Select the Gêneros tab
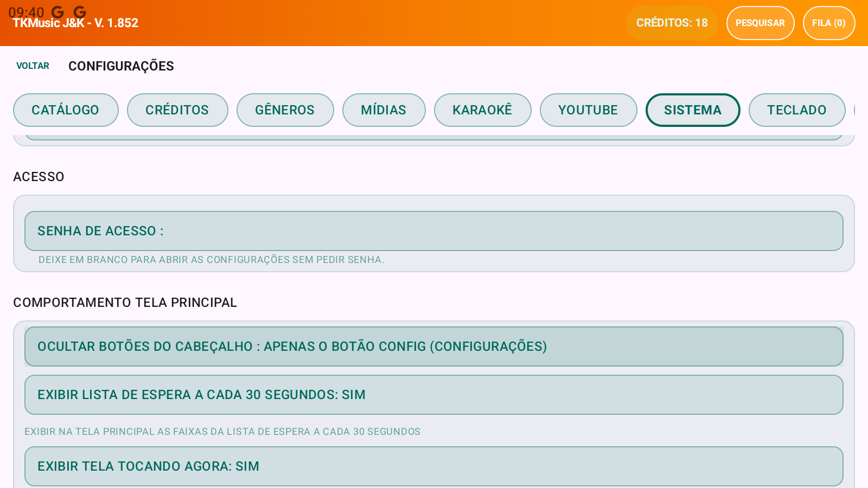The width and height of the screenshot is (868, 488). (285, 110)
